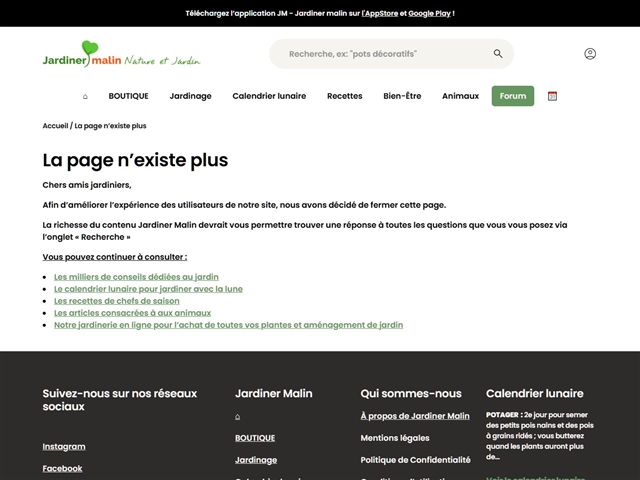The image size is (640, 480).
Task: Click the search magnifier icon
Action: point(498,53)
